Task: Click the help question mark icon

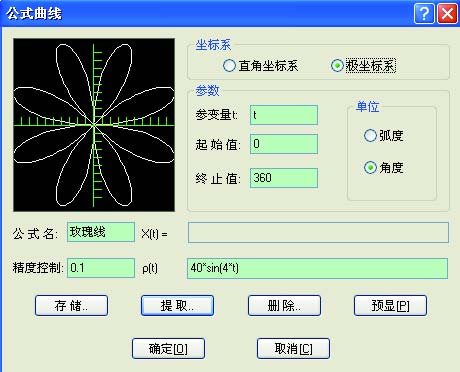Action: click(x=424, y=14)
